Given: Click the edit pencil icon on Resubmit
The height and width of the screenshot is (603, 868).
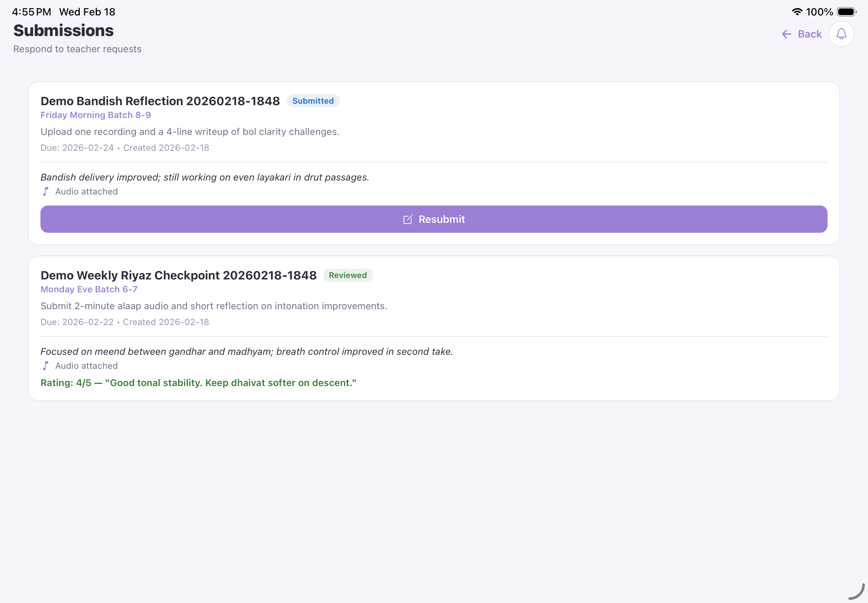Looking at the screenshot, I should [x=408, y=220].
